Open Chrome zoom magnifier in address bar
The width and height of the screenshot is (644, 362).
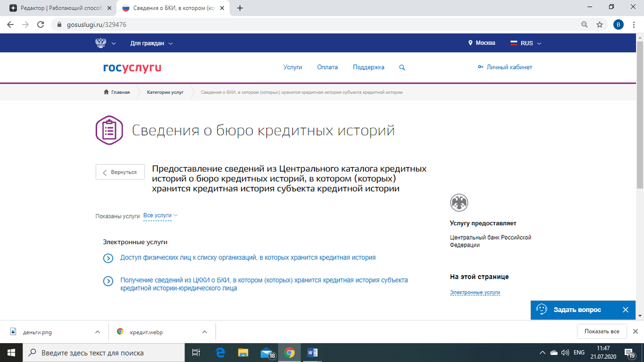(584, 25)
